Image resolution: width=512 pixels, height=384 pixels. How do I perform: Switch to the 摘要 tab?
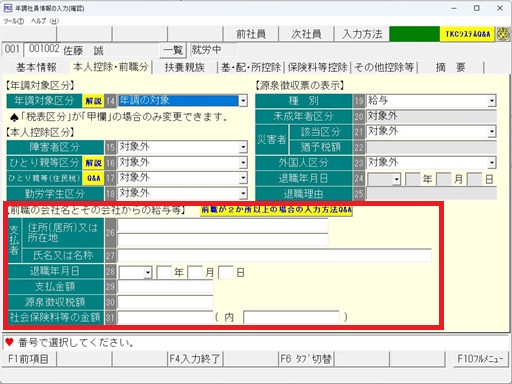click(451, 67)
